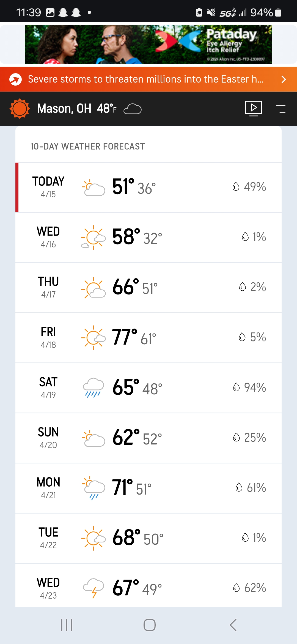Open the recent apps button

(x=66, y=625)
